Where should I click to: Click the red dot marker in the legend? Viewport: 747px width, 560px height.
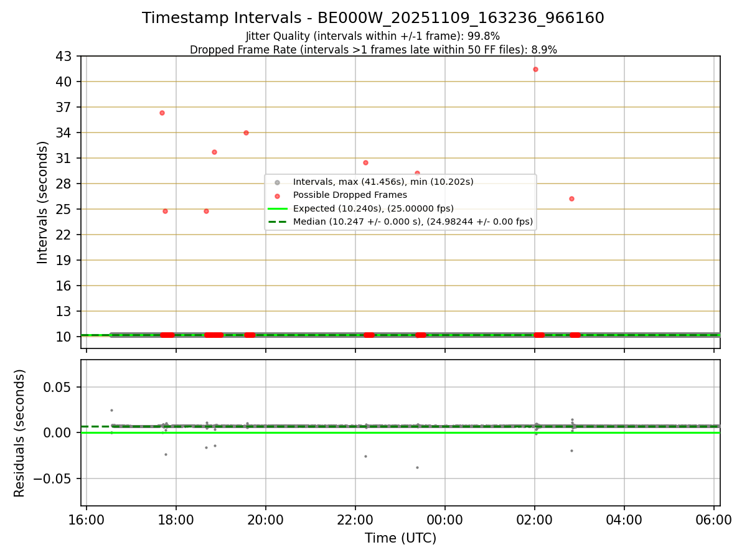point(278,195)
